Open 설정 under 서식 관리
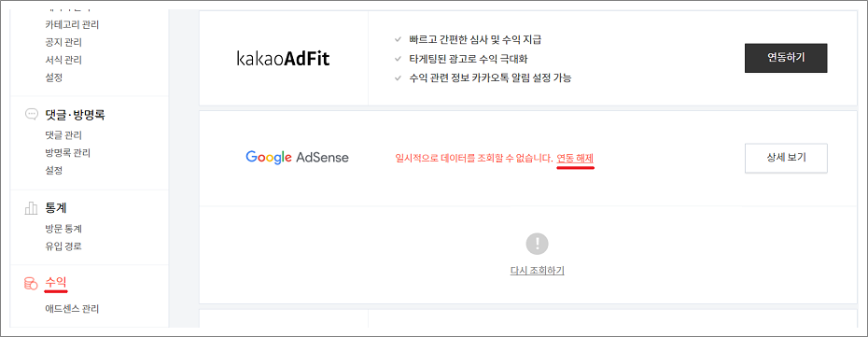This screenshot has height=337, width=868. (x=54, y=77)
